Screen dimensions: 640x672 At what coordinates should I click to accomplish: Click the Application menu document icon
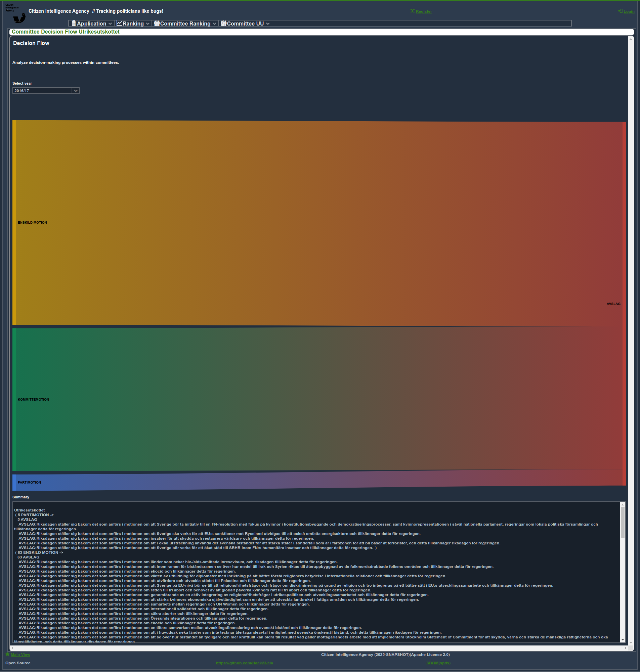74,23
